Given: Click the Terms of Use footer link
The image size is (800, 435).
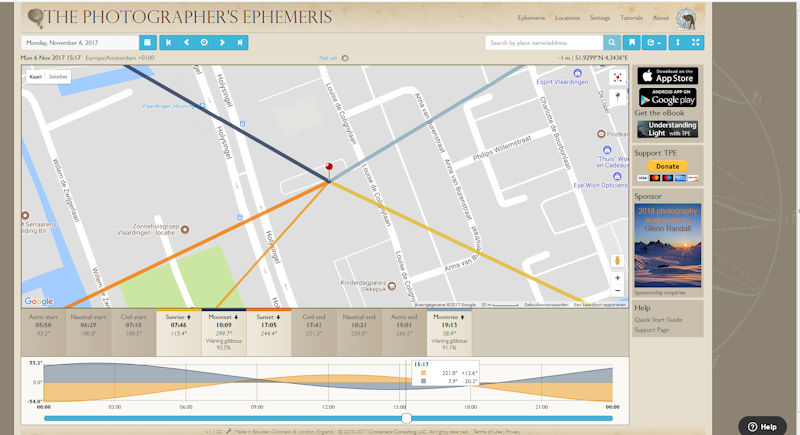Looking at the screenshot, I should (487, 432).
